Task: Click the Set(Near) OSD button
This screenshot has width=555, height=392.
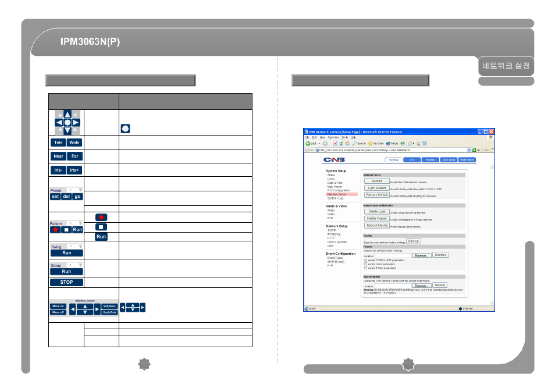Action: coord(109,306)
